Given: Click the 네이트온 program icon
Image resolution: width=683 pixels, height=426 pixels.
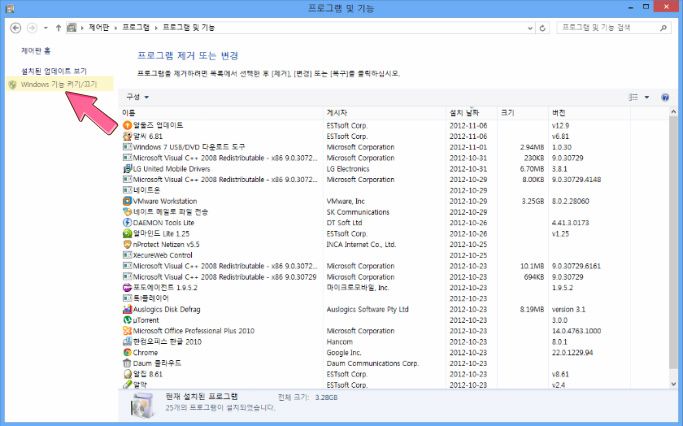Looking at the screenshot, I should (127, 190).
